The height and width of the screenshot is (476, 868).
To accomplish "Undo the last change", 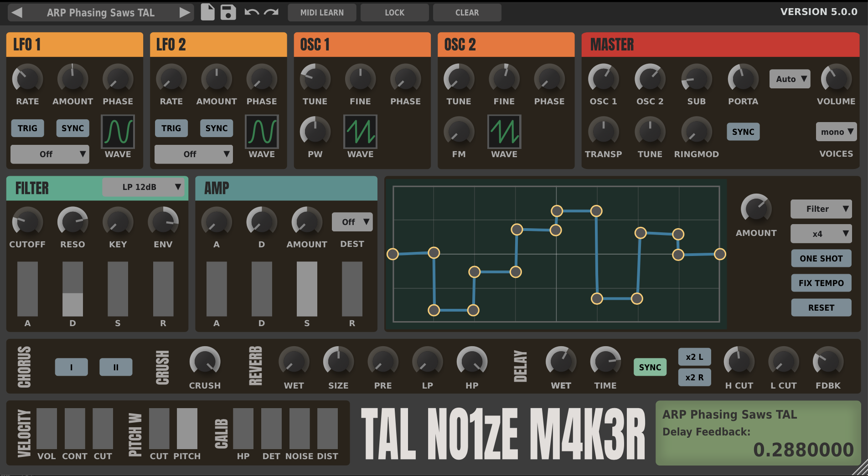I will point(252,12).
